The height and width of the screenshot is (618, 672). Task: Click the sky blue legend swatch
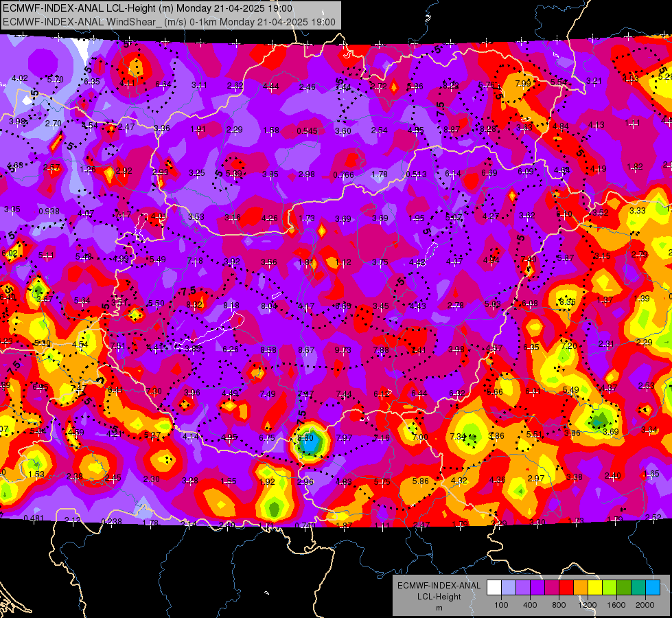pos(652,588)
